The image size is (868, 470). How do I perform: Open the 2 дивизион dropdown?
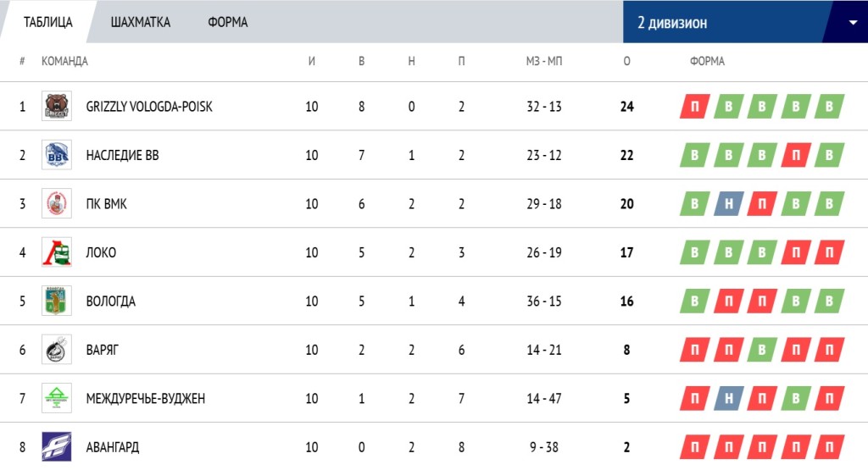pos(745,22)
